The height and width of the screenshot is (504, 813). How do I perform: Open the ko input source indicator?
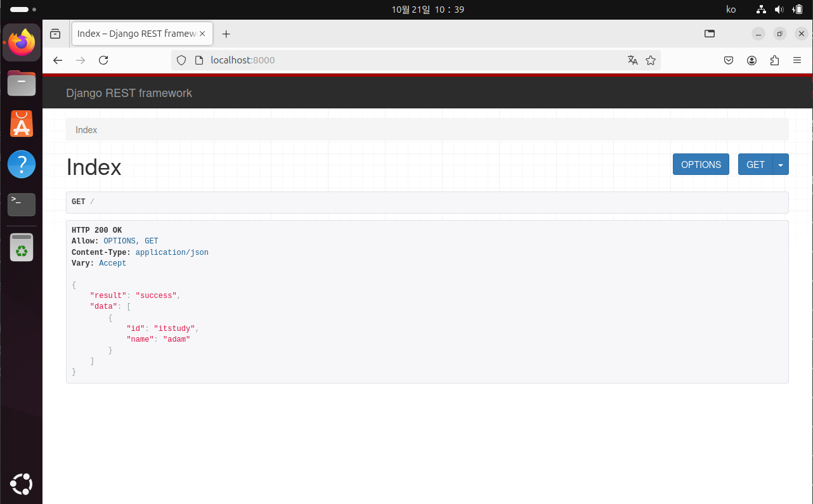pyautogui.click(x=731, y=10)
